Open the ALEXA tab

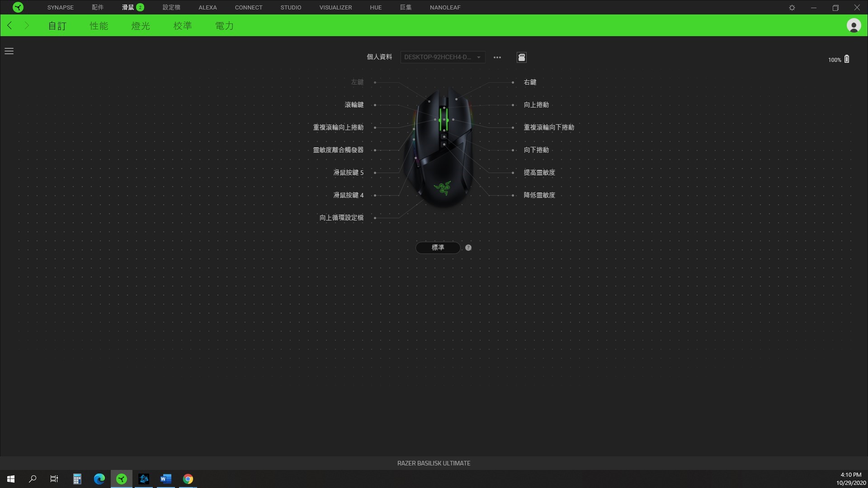click(x=208, y=8)
